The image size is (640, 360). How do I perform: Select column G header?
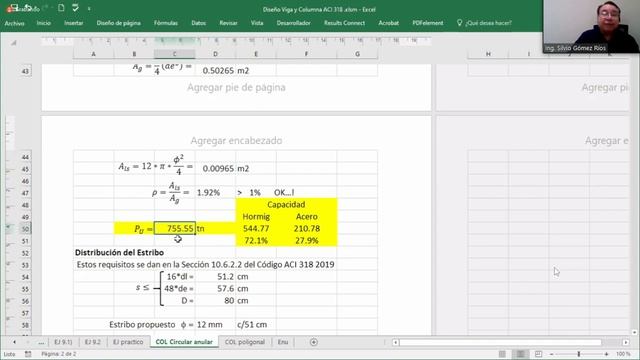click(x=357, y=54)
